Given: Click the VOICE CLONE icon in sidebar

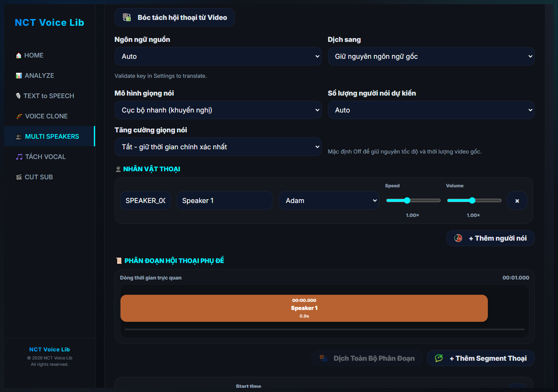Looking at the screenshot, I should pos(19,116).
